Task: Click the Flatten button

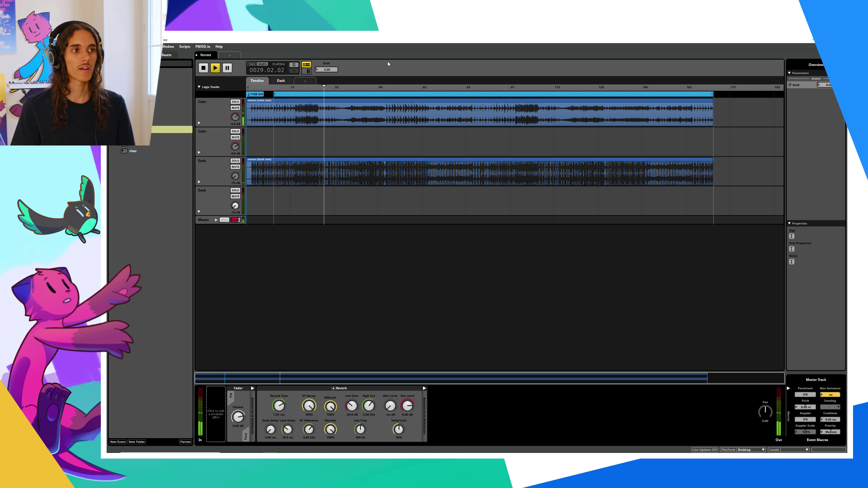Action: pyautogui.click(x=185, y=442)
